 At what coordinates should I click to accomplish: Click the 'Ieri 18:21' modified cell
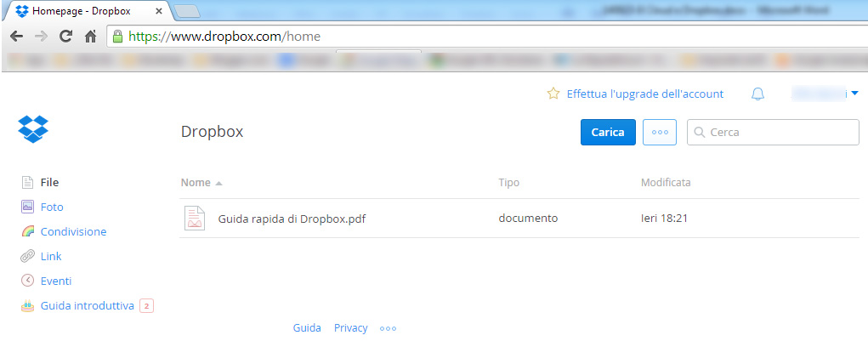point(664,218)
